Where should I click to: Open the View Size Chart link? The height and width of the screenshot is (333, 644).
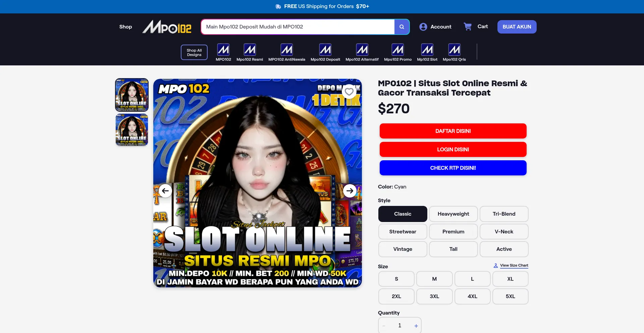pyautogui.click(x=514, y=266)
